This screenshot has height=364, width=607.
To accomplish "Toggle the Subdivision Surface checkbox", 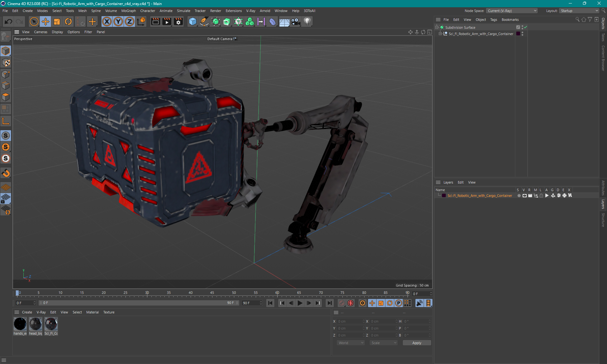I will pyautogui.click(x=526, y=27).
